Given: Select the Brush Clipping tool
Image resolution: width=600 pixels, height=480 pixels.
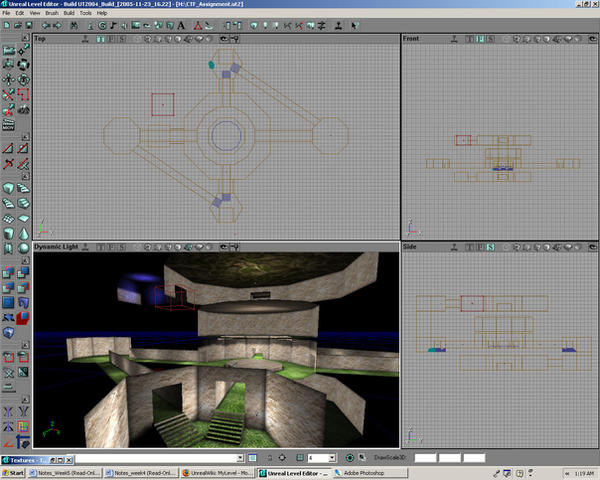Looking at the screenshot, I should pos(8,95).
